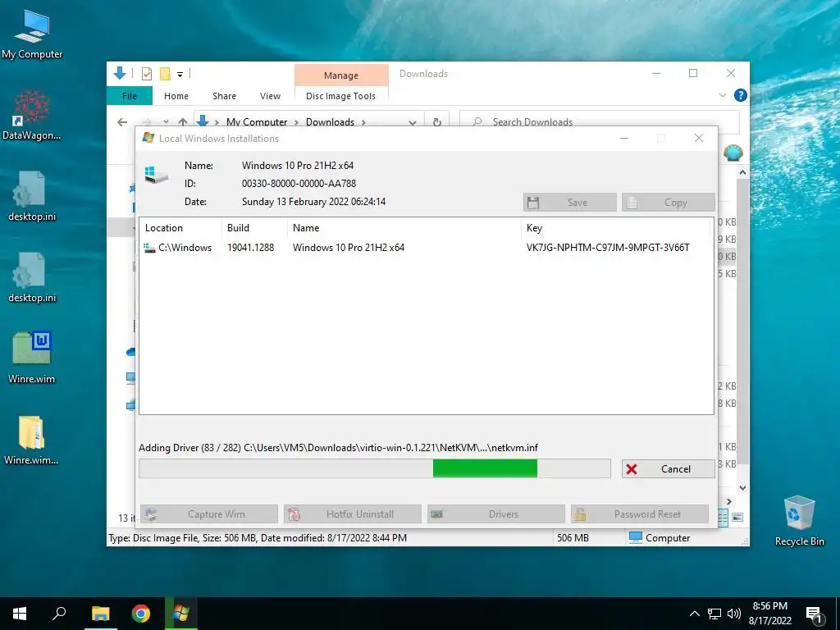Click the Search Downloads field
This screenshot has width=840, height=630.
(x=600, y=122)
